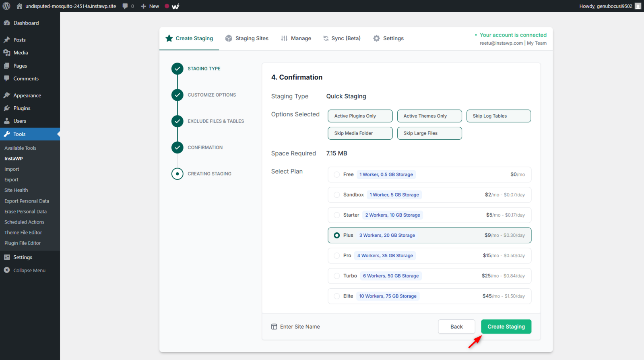Screen dimensions: 644x360
Task: Click the reetu@instawp.com account link
Action: tap(501, 43)
